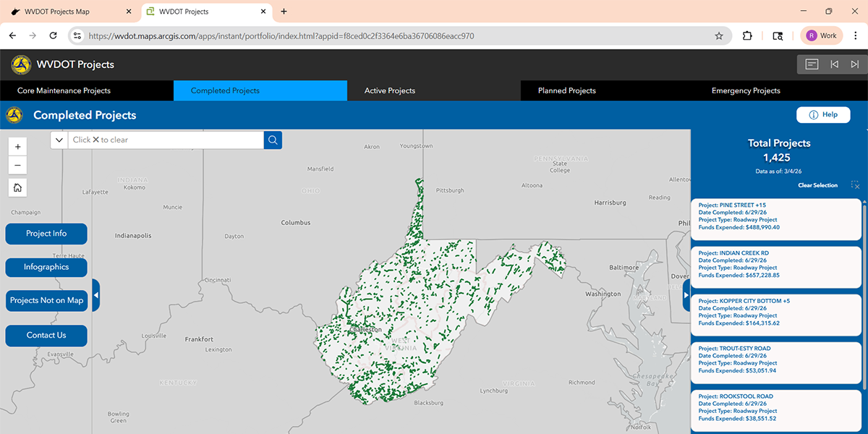Collapse the left side panel arrow

95,295
